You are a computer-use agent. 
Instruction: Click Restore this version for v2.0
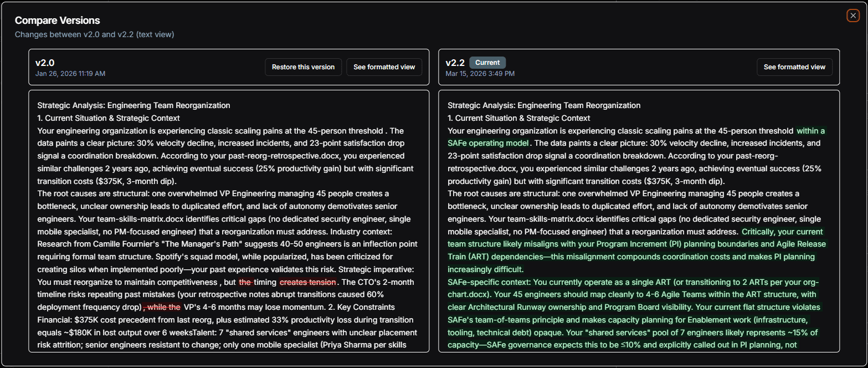click(303, 67)
